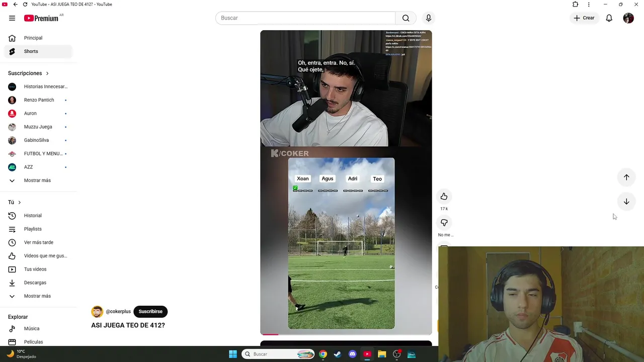Open File Explorer from taskbar

(382, 354)
